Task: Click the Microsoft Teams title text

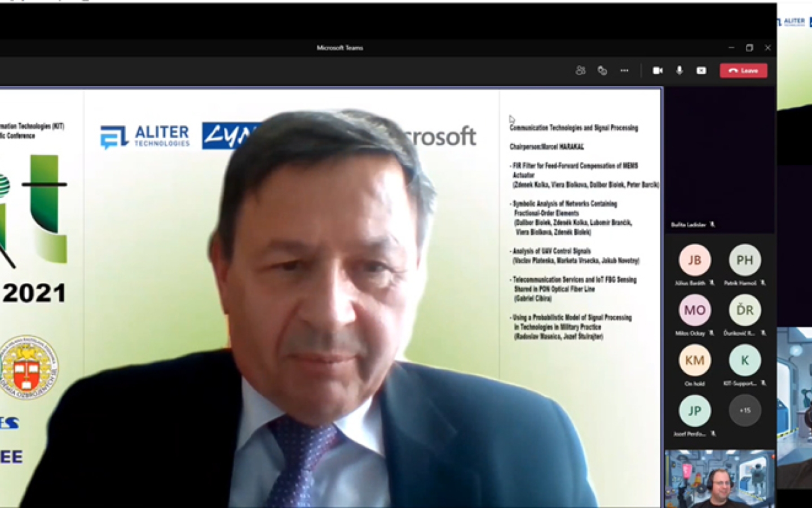Action: [x=340, y=48]
